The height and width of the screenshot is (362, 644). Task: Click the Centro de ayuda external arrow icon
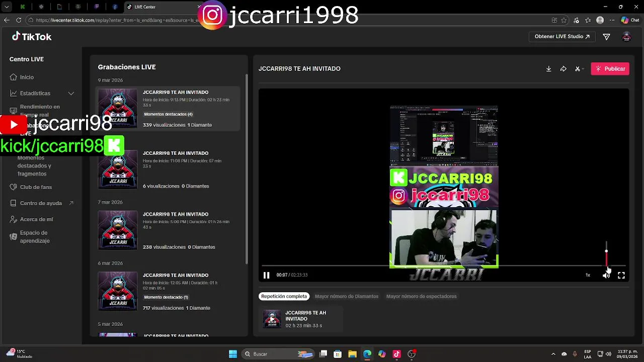point(71,203)
